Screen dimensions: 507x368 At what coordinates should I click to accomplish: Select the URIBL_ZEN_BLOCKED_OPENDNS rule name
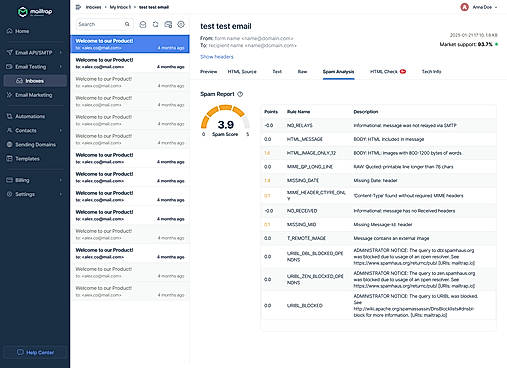(x=315, y=279)
